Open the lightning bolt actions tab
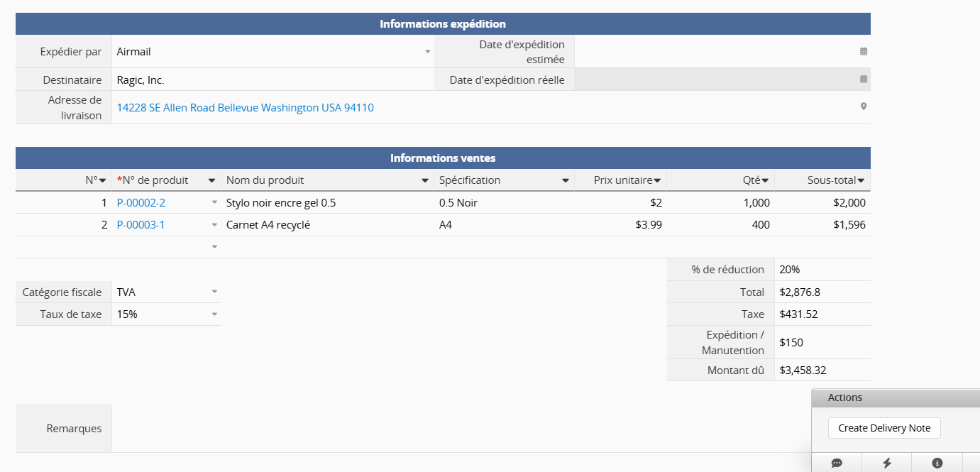Screen dimensions: 980x472 coord(887,463)
